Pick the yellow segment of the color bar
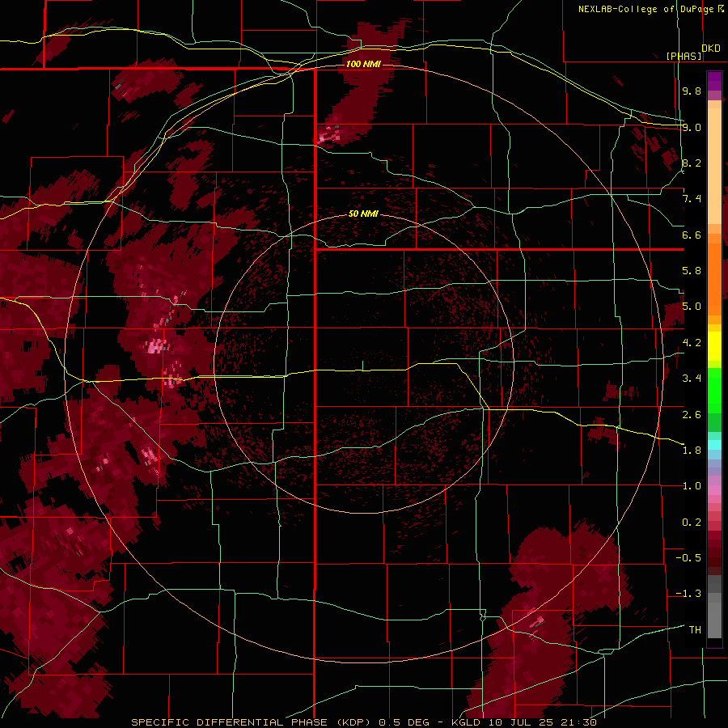Viewport: 728px width, 728px height. 714,346
